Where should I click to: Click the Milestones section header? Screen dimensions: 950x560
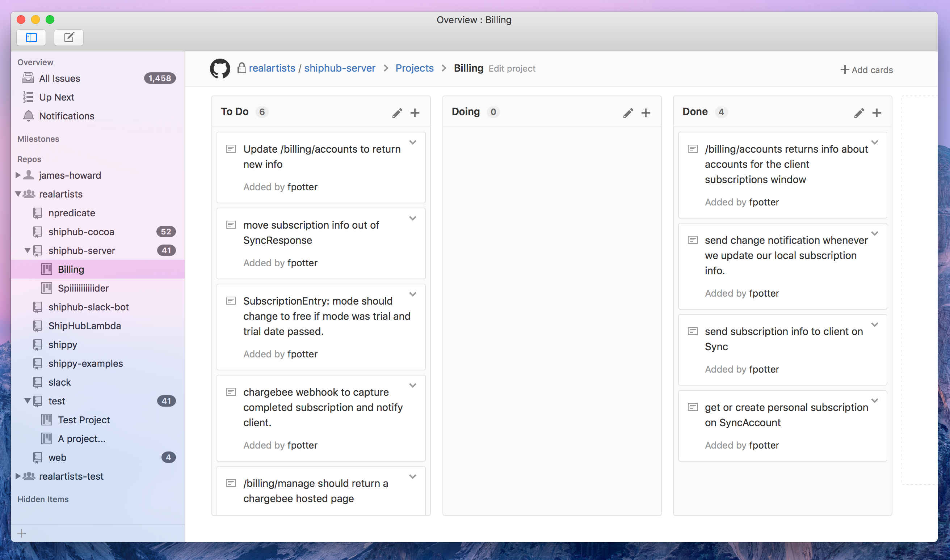(x=38, y=139)
